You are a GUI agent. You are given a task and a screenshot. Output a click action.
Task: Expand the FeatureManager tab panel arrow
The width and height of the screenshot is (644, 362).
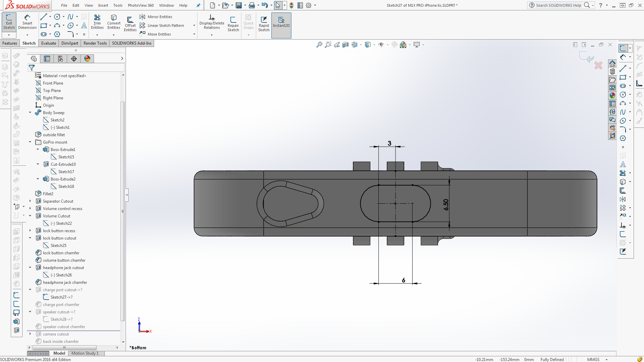[x=122, y=59]
